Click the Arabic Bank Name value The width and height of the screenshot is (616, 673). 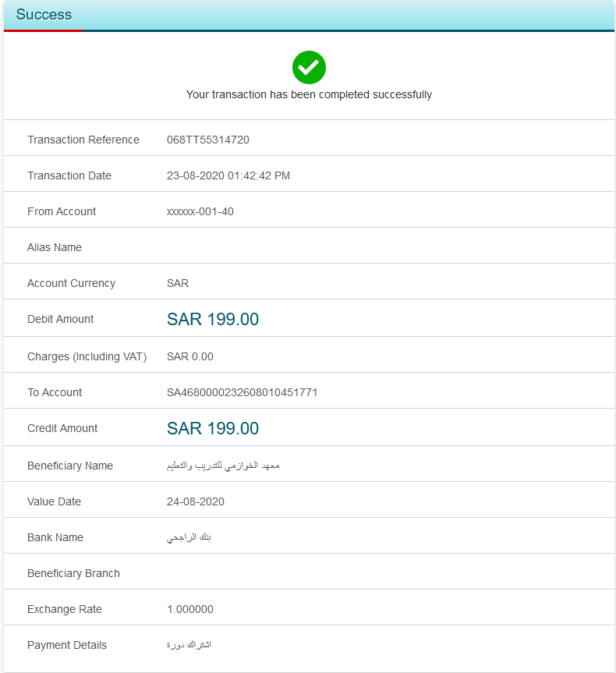189,537
